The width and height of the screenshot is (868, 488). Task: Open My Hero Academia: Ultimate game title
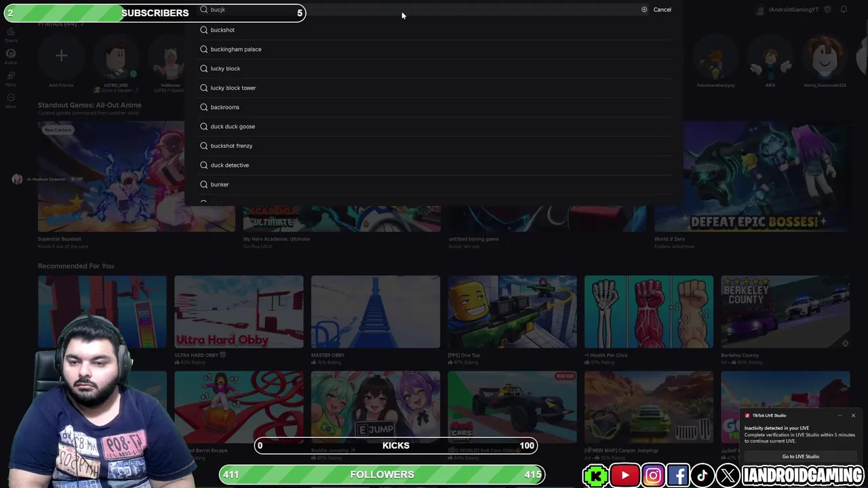pyautogui.click(x=277, y=239)
